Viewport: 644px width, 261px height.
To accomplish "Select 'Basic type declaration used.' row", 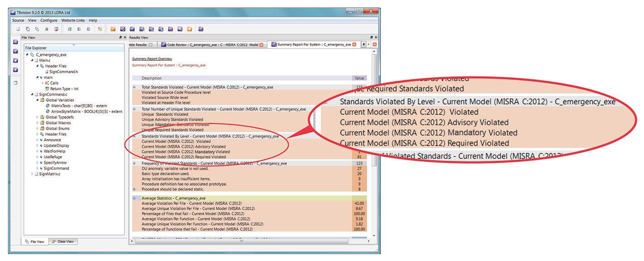I will click(249, 174).
